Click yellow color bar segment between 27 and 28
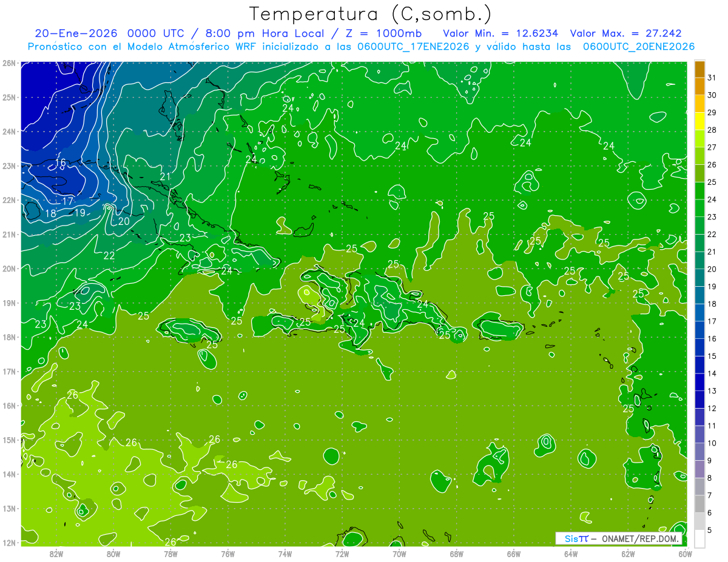The image size is (728, 562). coord(699,139)
